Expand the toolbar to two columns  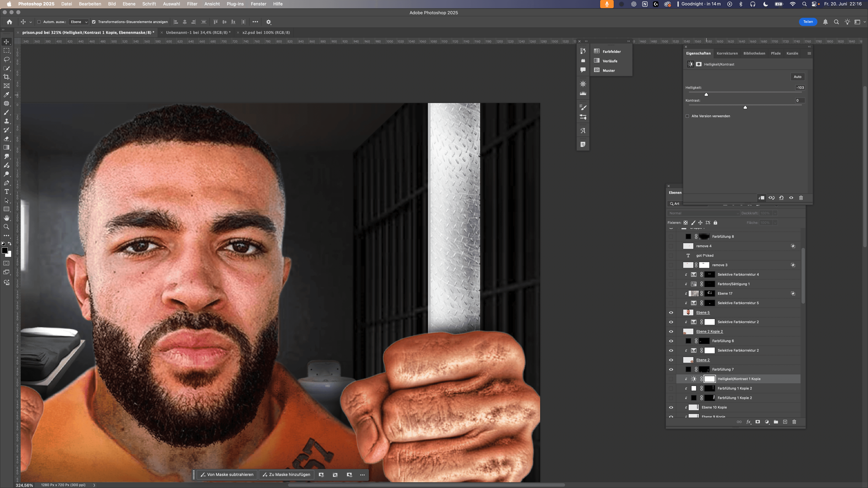pos(3,30)
